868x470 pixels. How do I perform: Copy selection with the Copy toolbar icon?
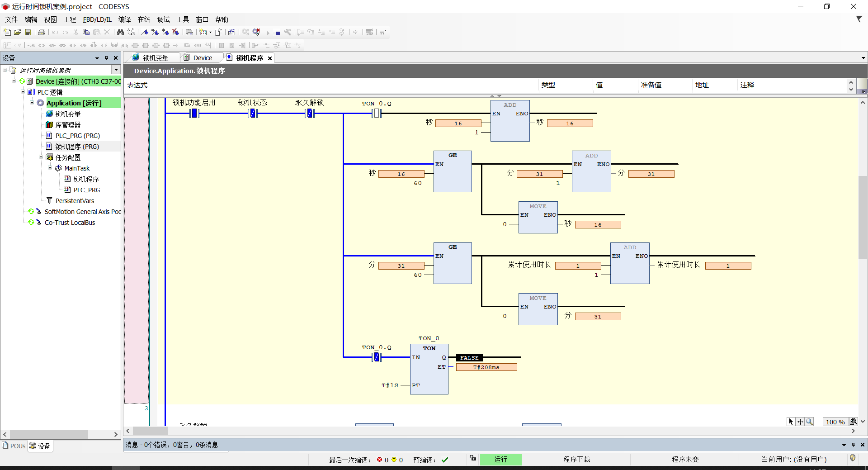tap(86, 32)
